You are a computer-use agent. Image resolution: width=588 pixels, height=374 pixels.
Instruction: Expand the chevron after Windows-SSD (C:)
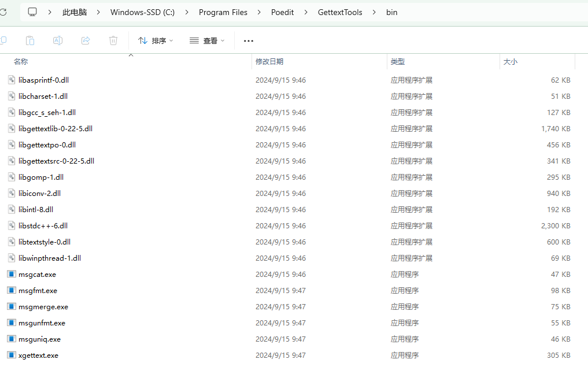point(187,12)
